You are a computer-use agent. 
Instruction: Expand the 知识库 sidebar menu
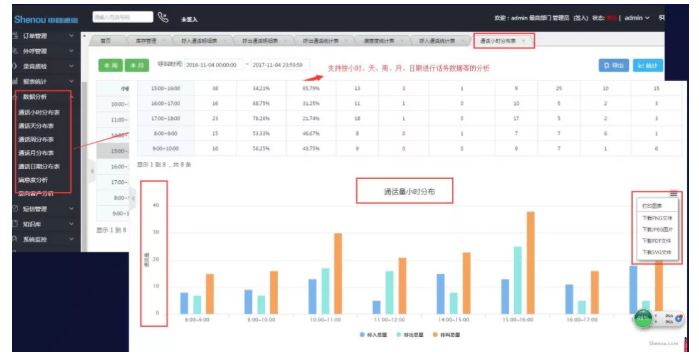click(43, 224)
